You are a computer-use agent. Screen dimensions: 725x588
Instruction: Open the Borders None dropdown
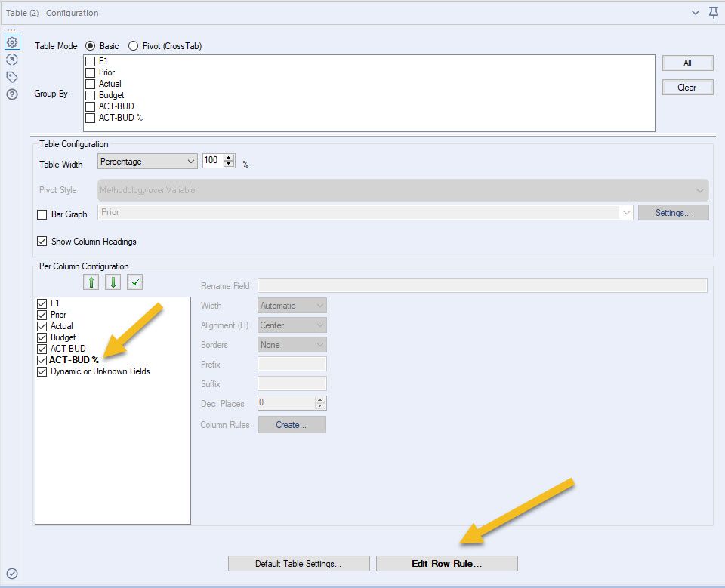[292, 345]
